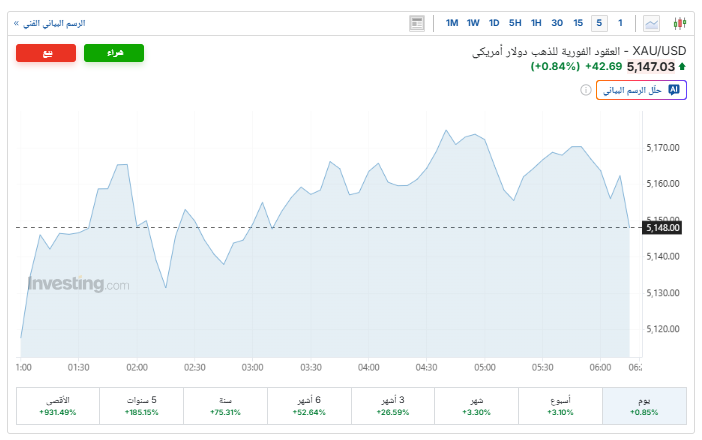
Task: Click the green up arrow beside price
Action: point(682,67)
